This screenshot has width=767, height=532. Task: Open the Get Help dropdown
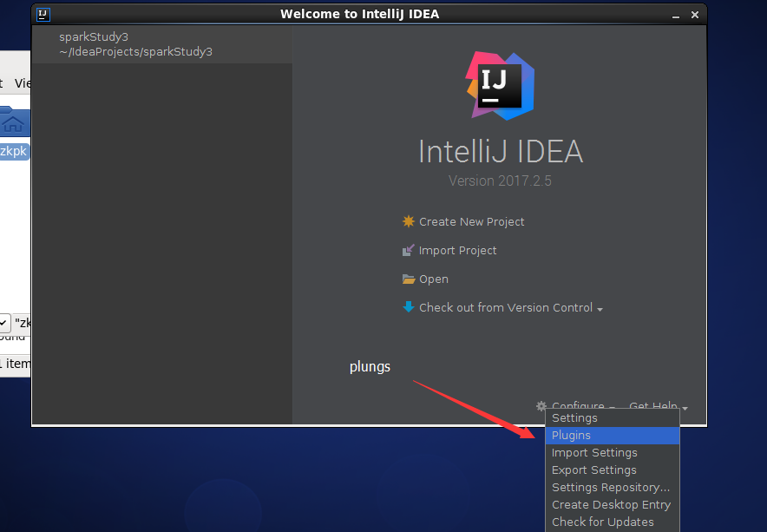tap(658, 406)
